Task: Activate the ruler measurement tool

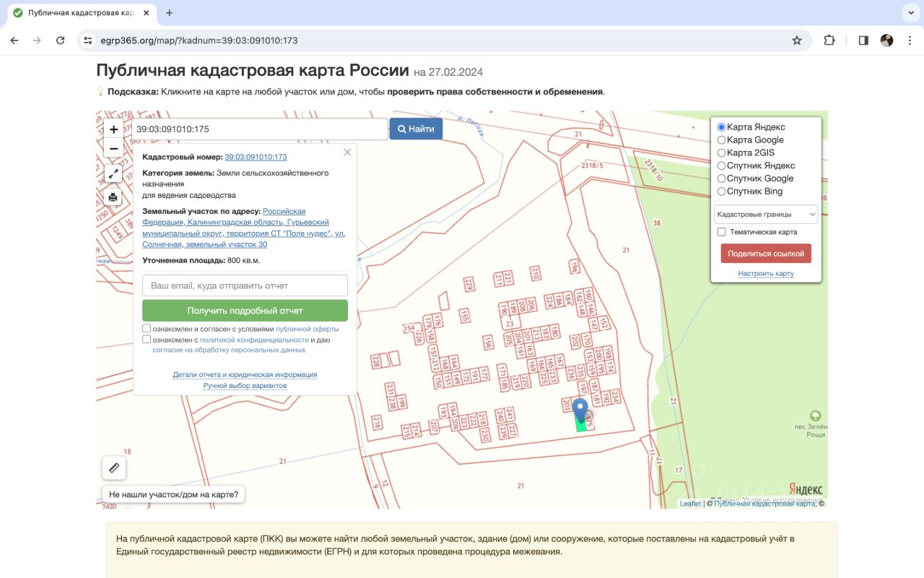Action: coord(114,468)
